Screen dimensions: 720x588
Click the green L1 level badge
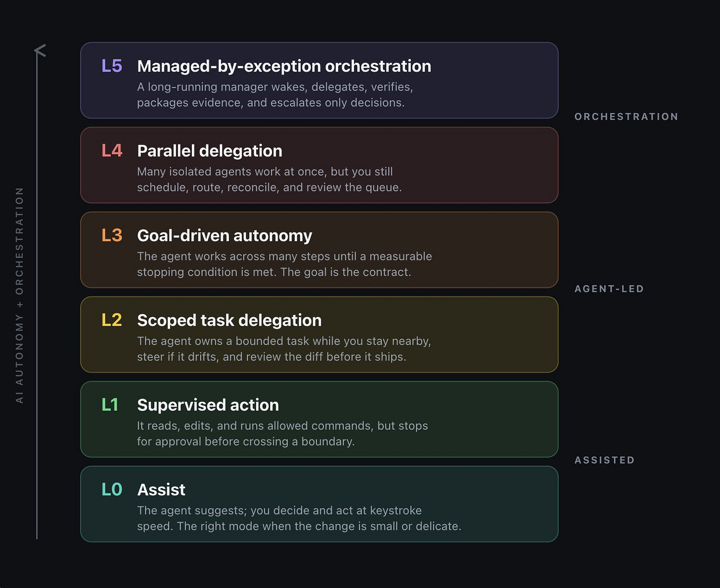[x=110, y=405]
